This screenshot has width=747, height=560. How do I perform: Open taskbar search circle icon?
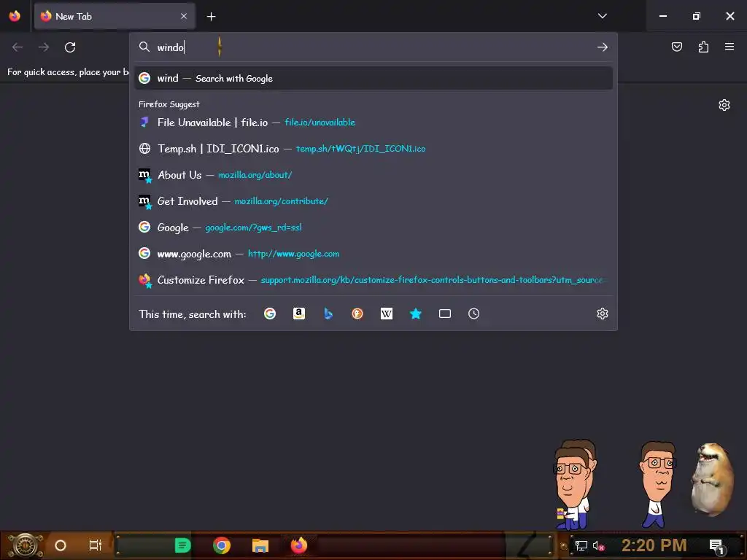click(60, 545)
